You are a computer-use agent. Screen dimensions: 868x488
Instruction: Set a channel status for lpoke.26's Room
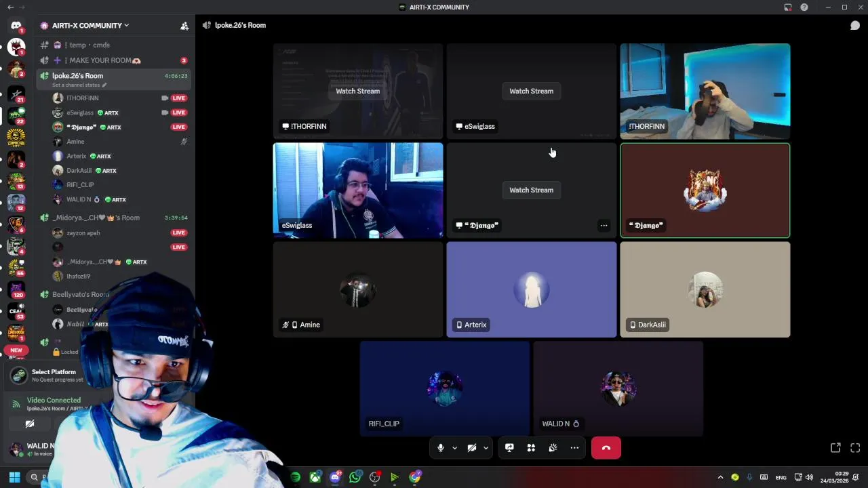[x=79, y=85]
